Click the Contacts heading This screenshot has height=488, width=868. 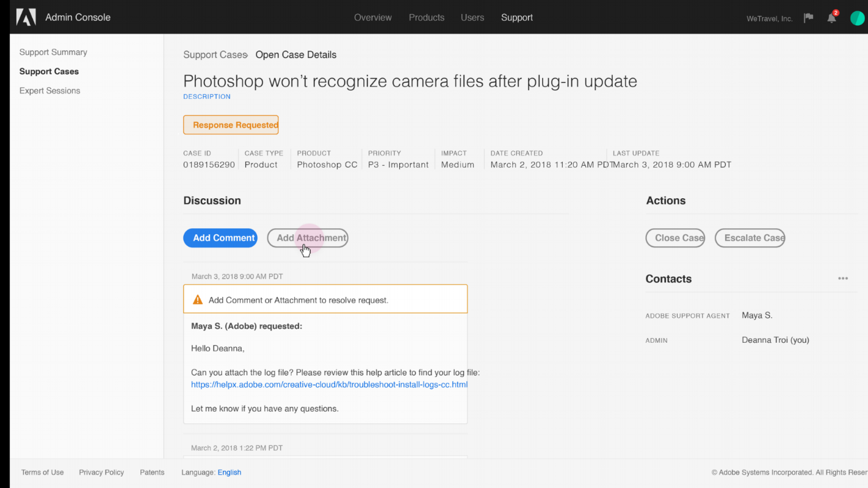coord(668,279)
